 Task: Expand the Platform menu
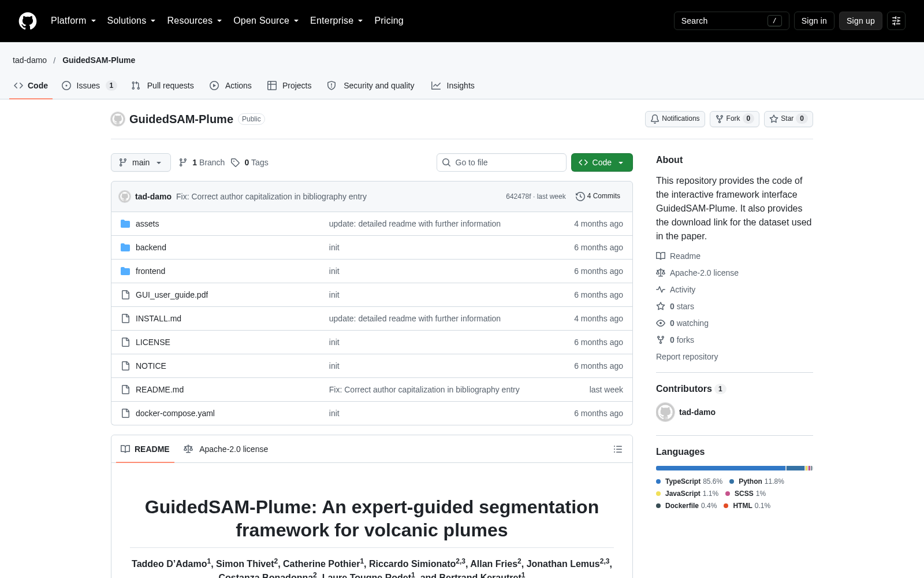point(73,21)
